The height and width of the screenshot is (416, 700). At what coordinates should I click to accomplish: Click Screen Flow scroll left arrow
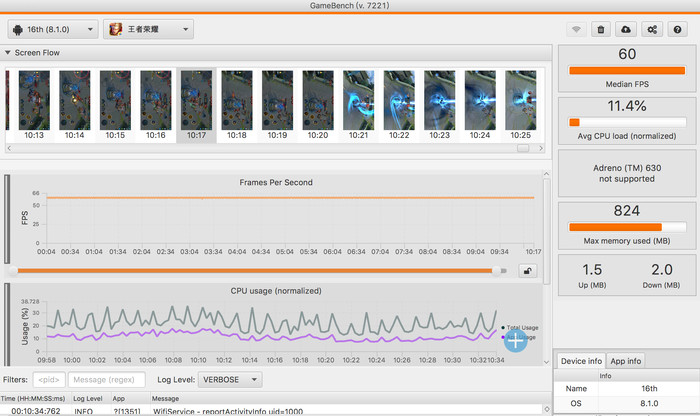pyautogui.click(x=9, y=148)
